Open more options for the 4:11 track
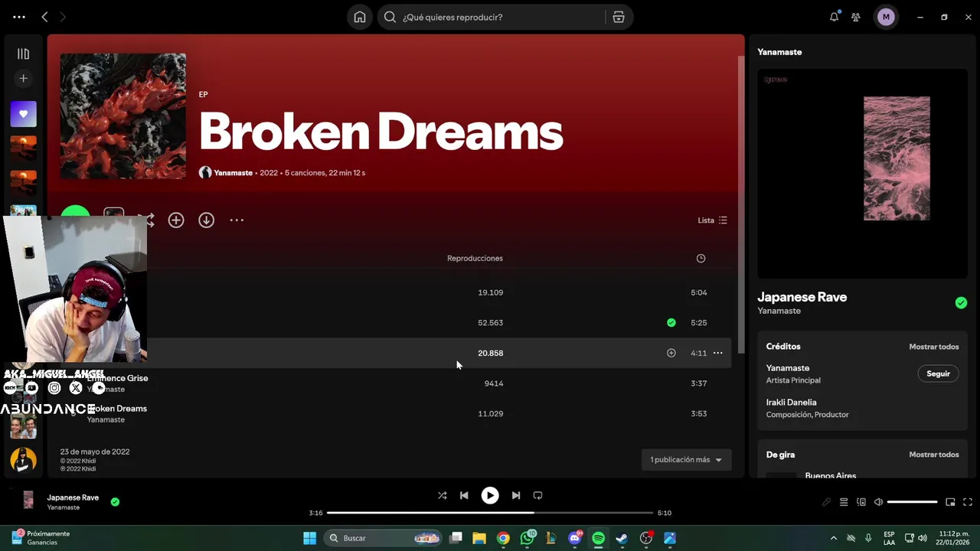The width and height of the screenshot is (980, 551). coord(717,353)
